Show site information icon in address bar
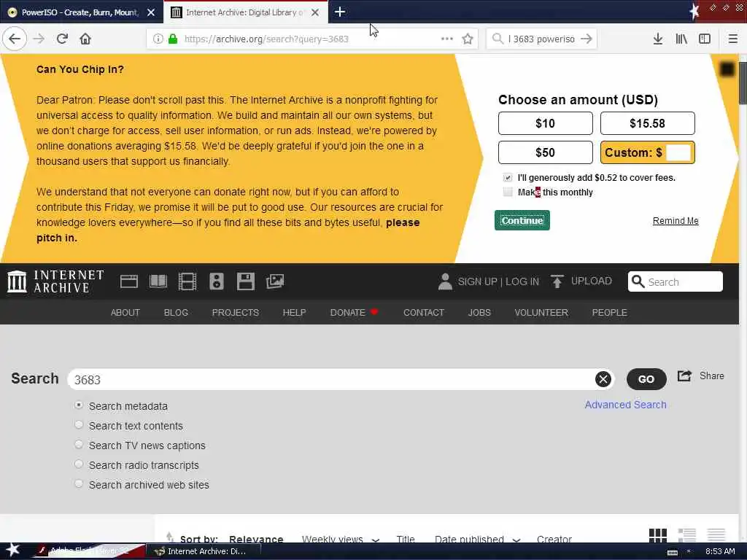Viewport: 747px width, 560px height. click(x=158, y=39)
